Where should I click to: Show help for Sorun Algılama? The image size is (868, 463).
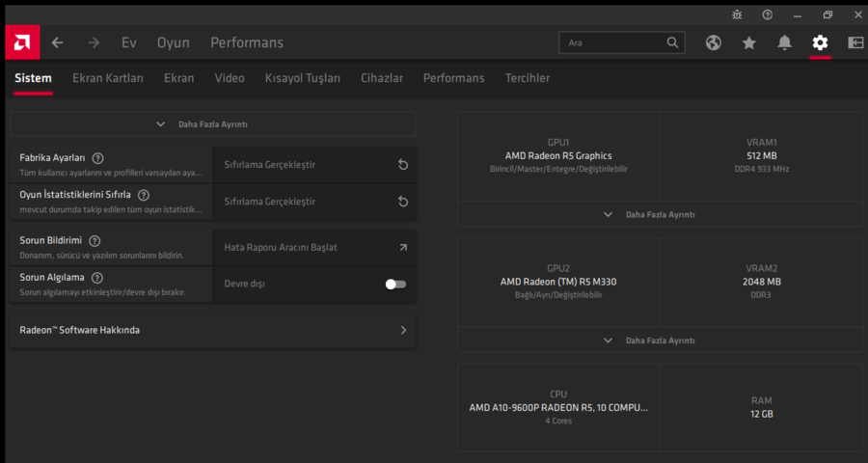point(97,278)
